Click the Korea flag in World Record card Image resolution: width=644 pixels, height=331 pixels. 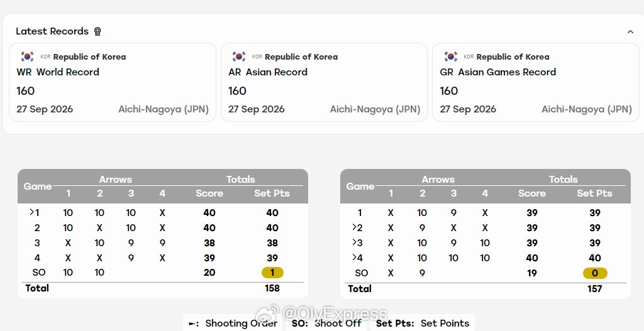pos(28,57)
